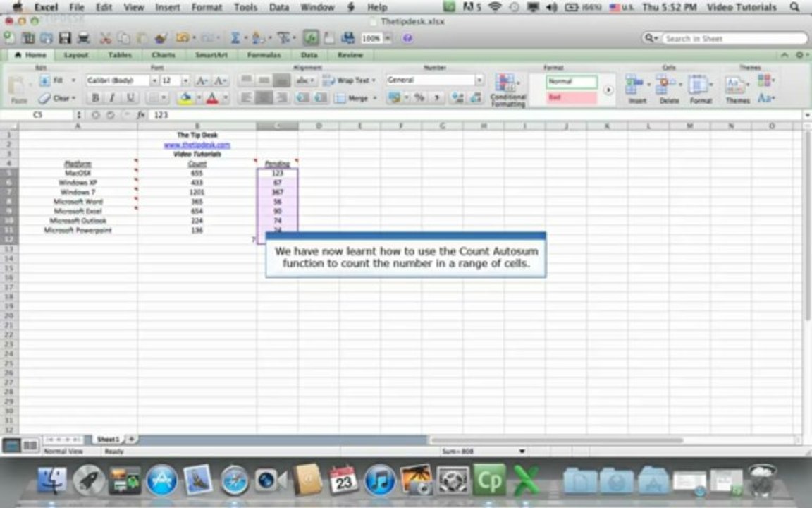Screen dimensions: 812x508
Task: Open the General number format dropdown
Action: [479, 80]
